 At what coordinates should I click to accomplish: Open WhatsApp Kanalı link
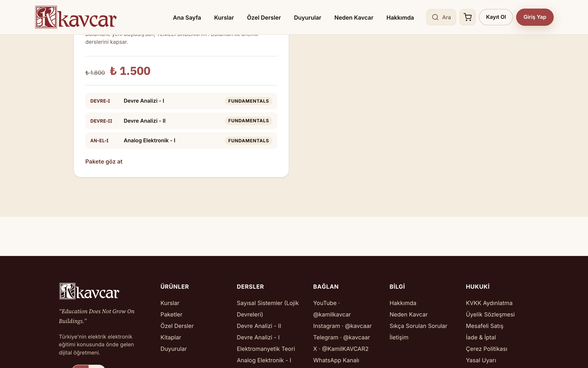coord(336,360)
